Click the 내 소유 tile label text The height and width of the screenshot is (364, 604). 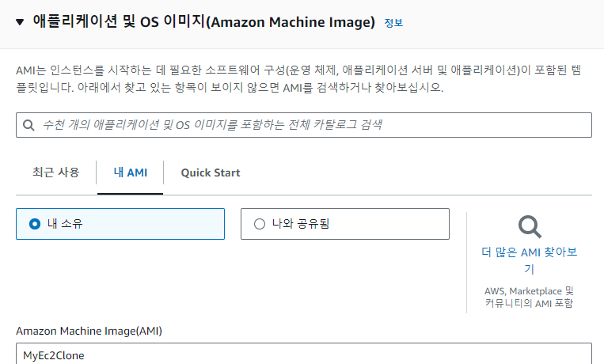pyautogui.click(x=65, y=224)
